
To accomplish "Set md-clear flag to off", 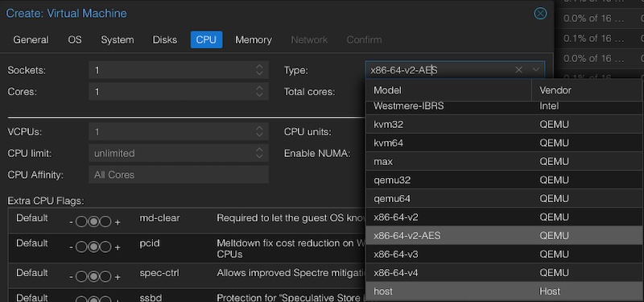I will tap(81, 222).
